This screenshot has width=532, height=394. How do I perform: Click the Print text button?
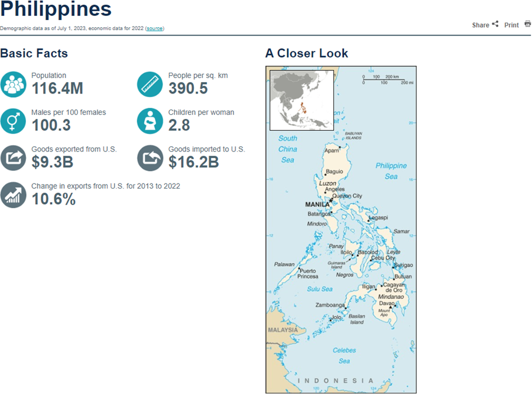coord(511,25)
